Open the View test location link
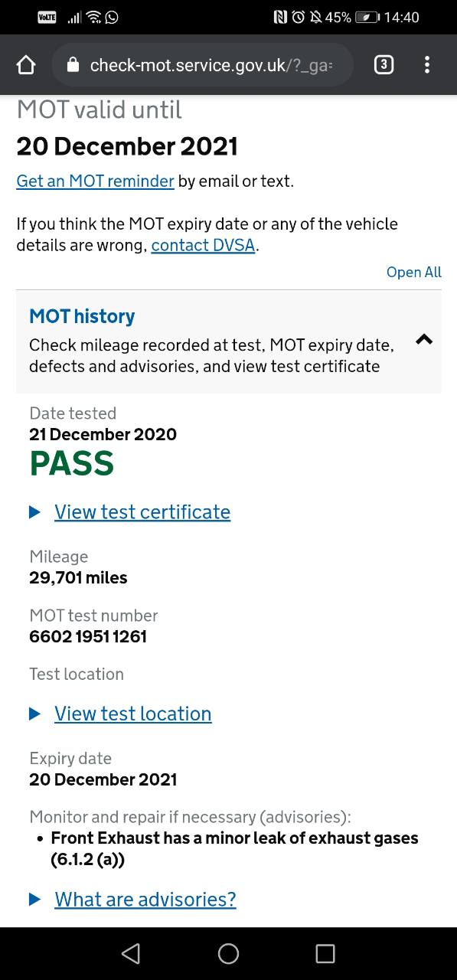 pyautogui.click(x=133, y=714)
